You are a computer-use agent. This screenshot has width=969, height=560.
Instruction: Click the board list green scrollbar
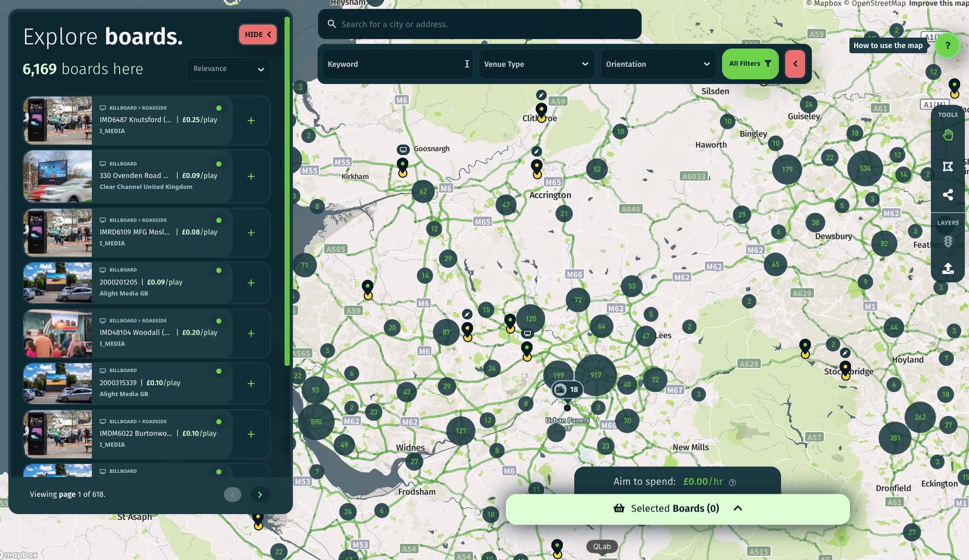287,192
